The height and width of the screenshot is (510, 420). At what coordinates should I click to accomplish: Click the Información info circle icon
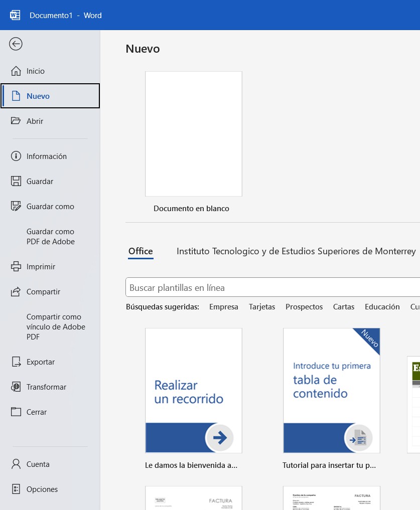click(x=16, y=156)
